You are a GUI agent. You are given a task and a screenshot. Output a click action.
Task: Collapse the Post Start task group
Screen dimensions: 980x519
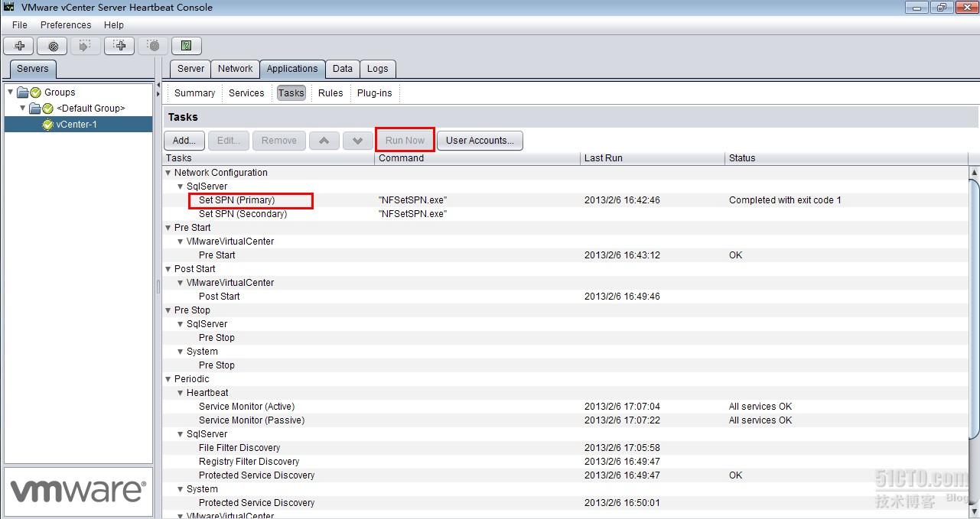(168, 269)
